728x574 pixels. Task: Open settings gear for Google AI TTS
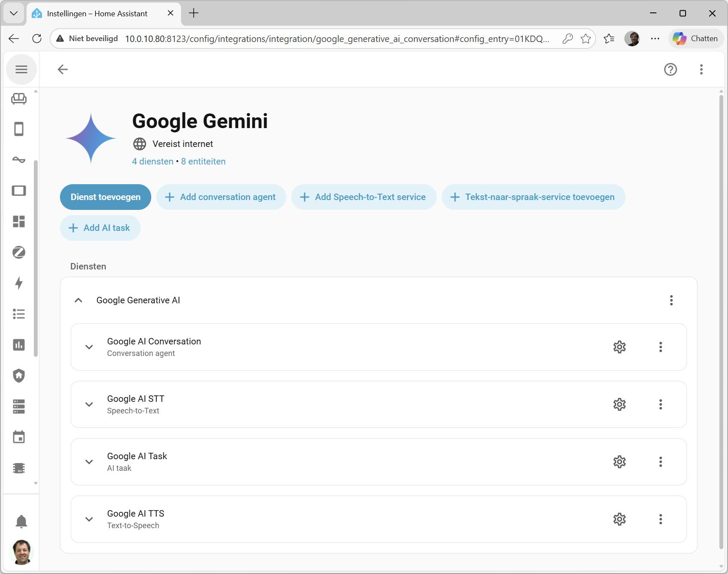619,519
